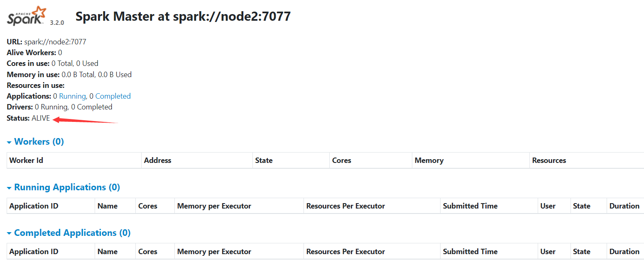The image size is (644, 279).
Task: Click the 'Spark Master at spark://node2:7077' title
Action: click(x=183, y=17)
